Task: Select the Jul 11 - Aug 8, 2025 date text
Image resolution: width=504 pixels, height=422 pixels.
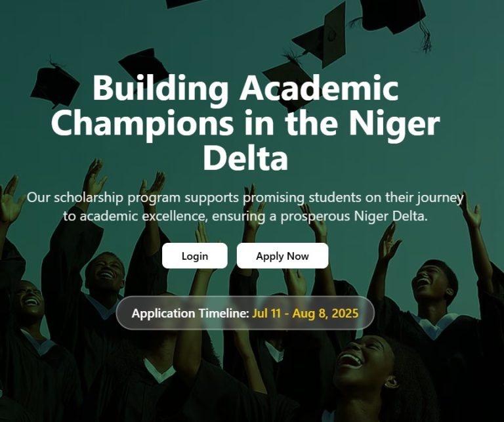Action: coord(305,313)
